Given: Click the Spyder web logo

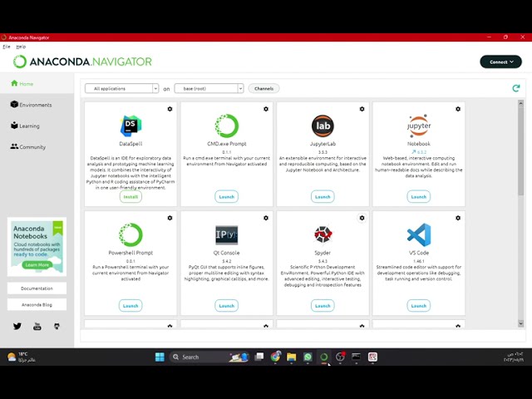Looking at the screenshot, I should 323,234.
